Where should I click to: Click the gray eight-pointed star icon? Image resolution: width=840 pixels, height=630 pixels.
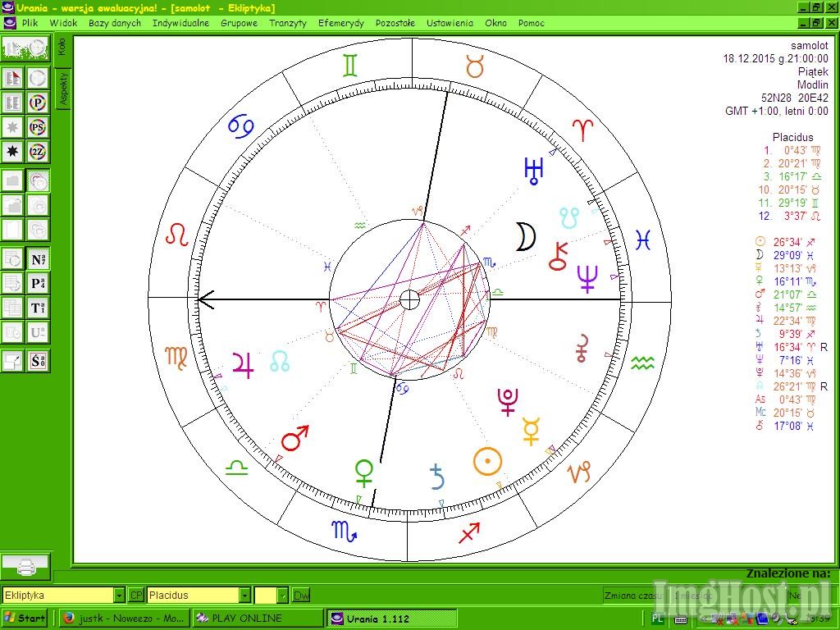click(13, 127)
